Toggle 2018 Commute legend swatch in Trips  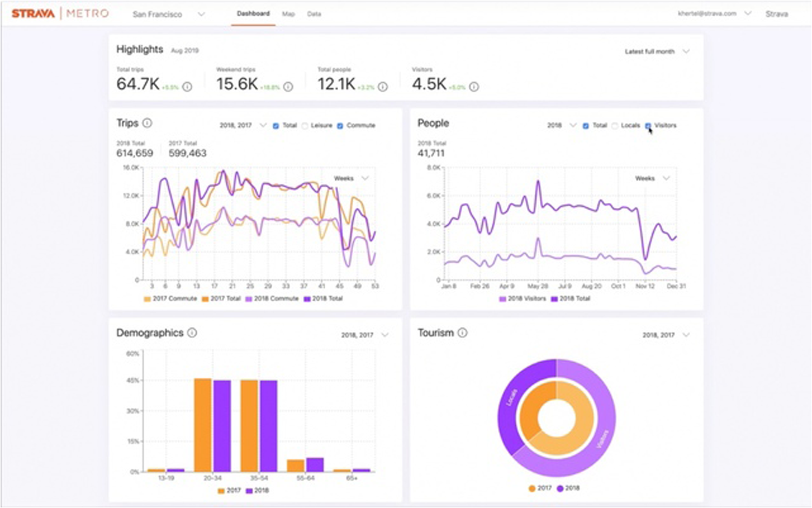point(249,299)
